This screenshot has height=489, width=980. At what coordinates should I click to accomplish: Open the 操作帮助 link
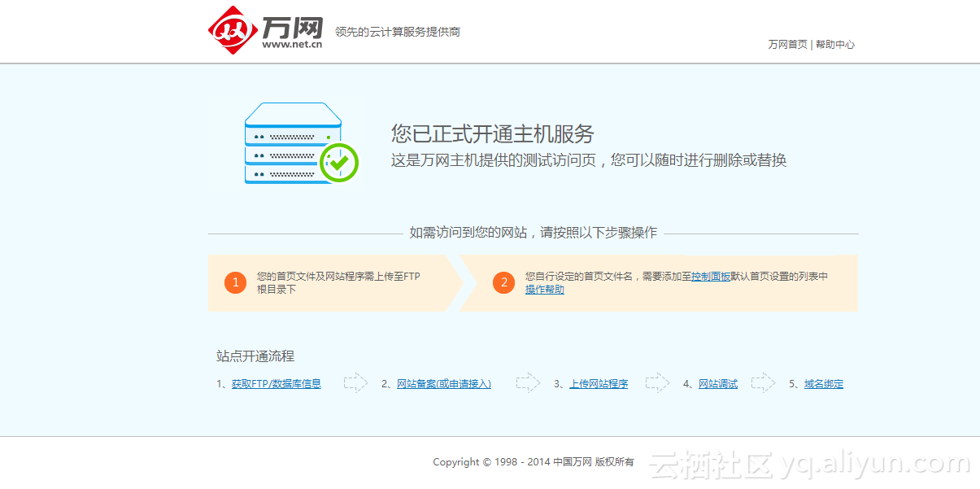[x=545, y=290]
